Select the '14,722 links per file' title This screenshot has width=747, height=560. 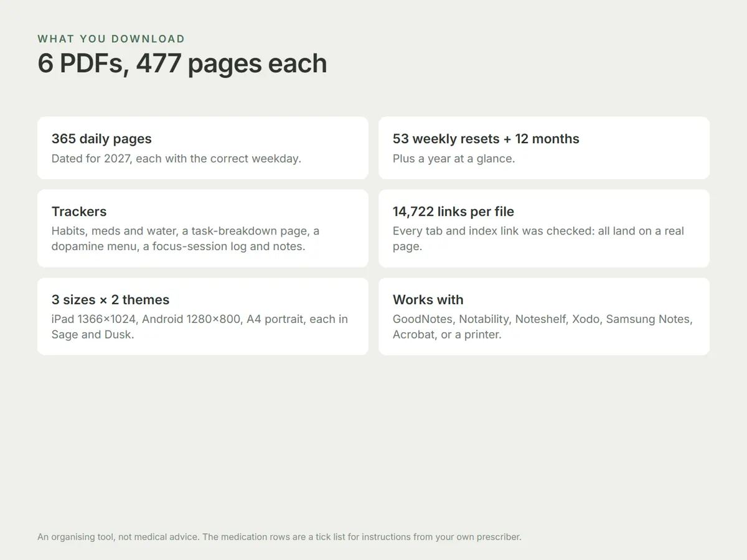pos(453,212)
